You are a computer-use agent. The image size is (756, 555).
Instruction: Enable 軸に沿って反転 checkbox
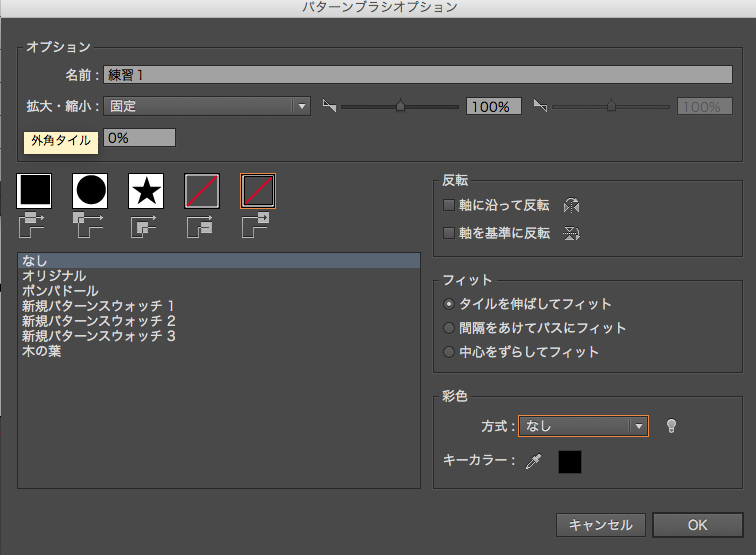pyautogui.click(x=449, y=205)
